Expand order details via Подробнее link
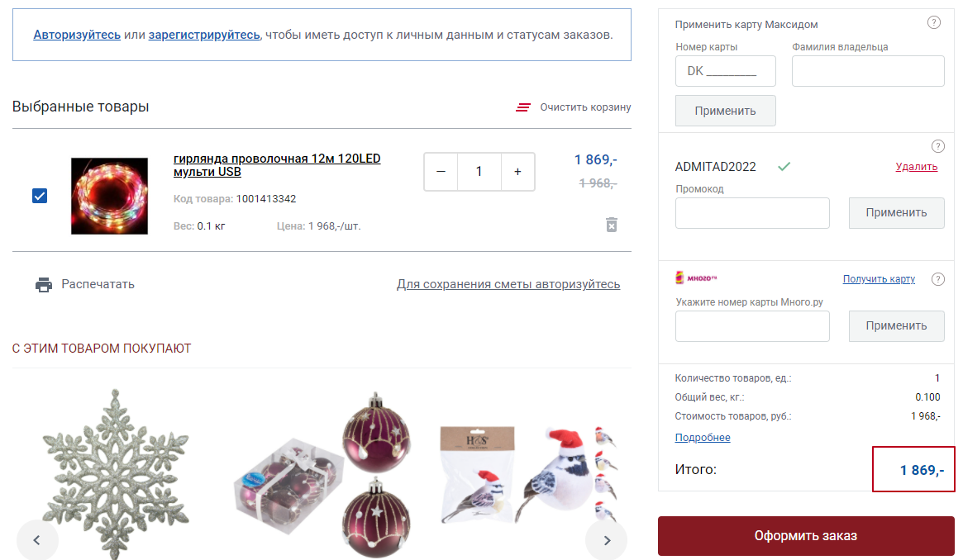 coord(703,437)
